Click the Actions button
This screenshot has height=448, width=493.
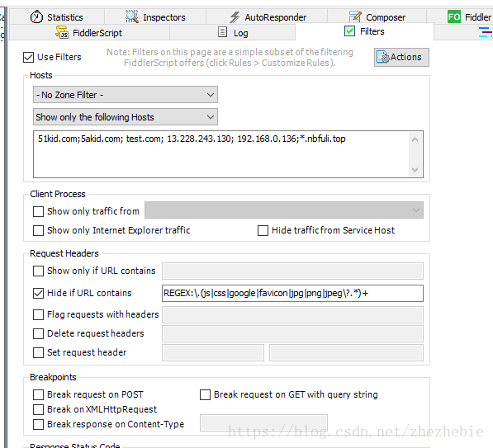(x=401, y=57)
